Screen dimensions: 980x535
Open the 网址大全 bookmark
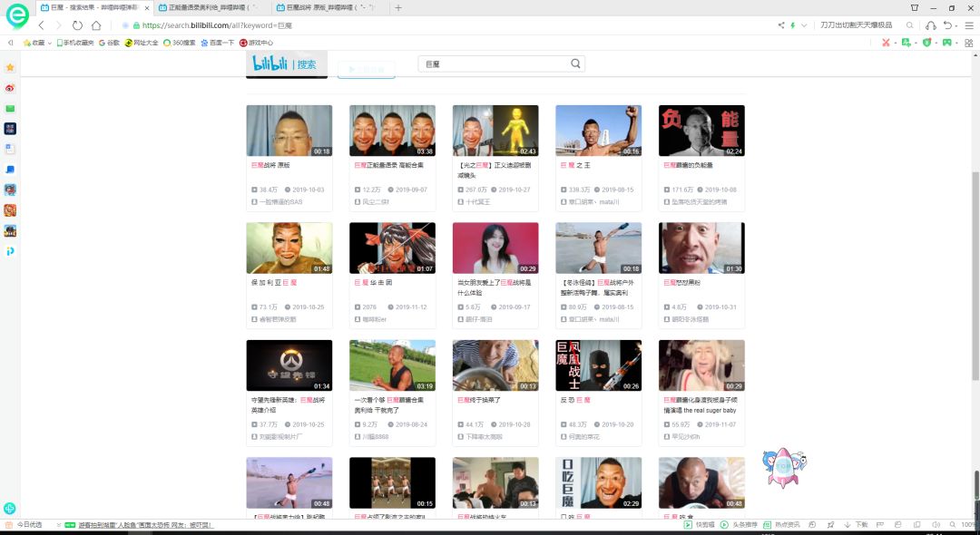(142, 43)
